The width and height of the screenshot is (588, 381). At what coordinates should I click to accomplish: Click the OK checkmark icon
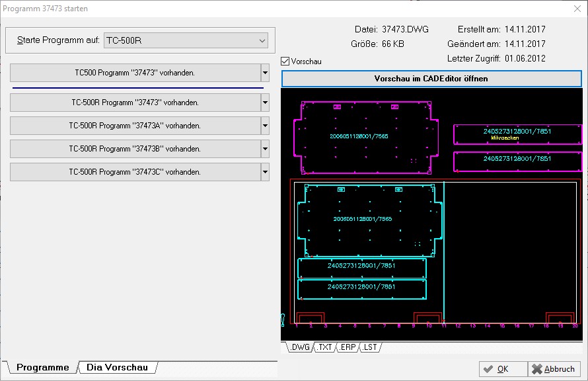(x=488, y=369)
